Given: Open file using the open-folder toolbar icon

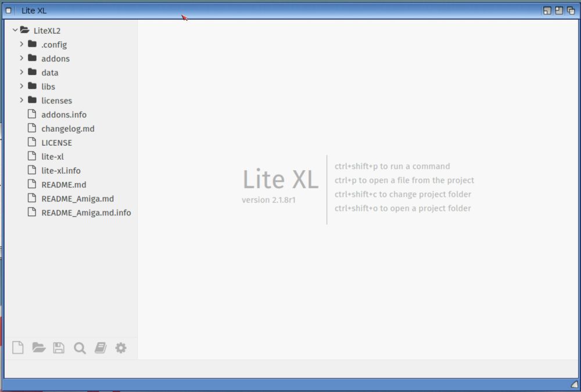Looking at the screenshot, I should click(38, 347).
